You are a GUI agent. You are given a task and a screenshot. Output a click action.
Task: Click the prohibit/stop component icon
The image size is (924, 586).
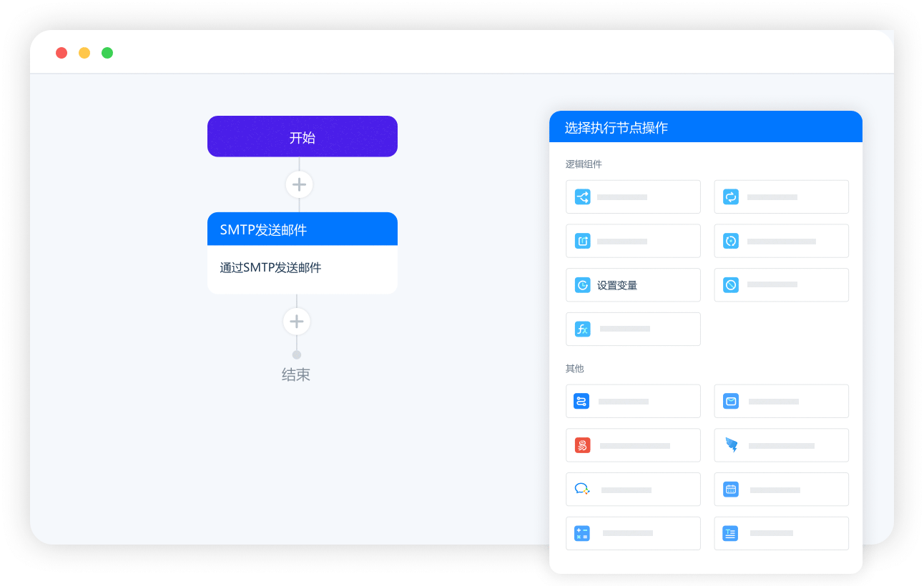click(x=730, y=284)
